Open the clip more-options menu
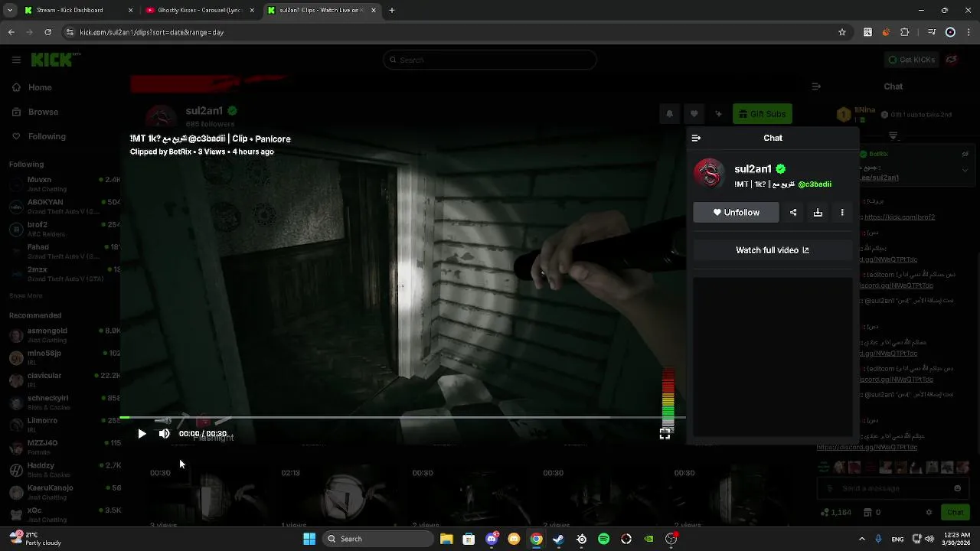The width and height of the screenshot is (980, 551). [x=842, y=213]
